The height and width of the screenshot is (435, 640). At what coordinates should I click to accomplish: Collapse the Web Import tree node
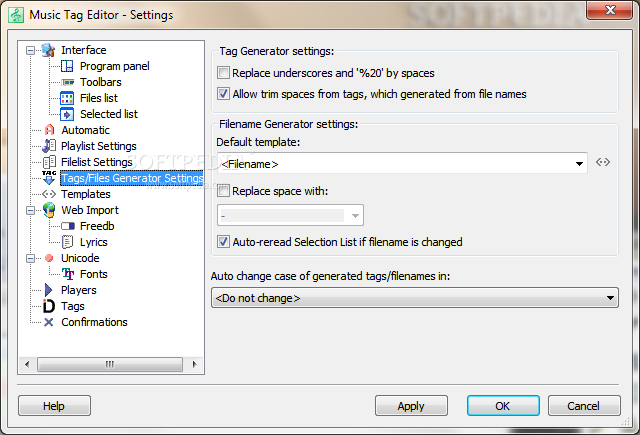pos(31,211)
